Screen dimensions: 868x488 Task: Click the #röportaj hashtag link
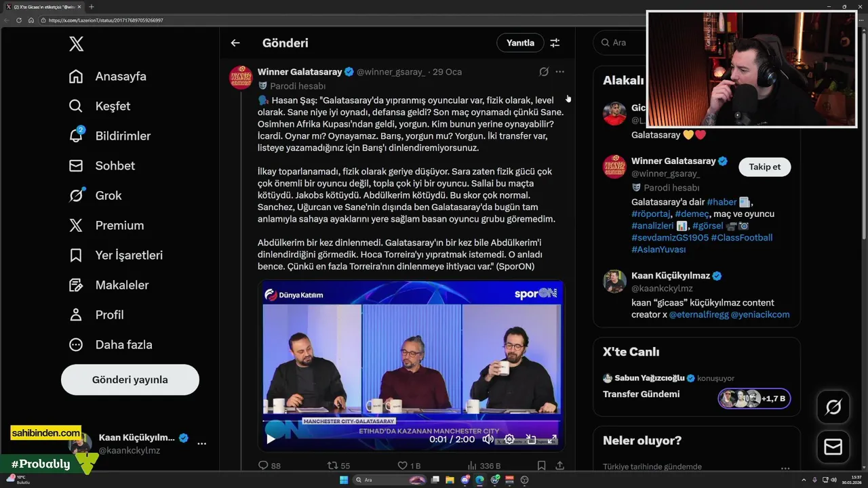pos(651,214)
